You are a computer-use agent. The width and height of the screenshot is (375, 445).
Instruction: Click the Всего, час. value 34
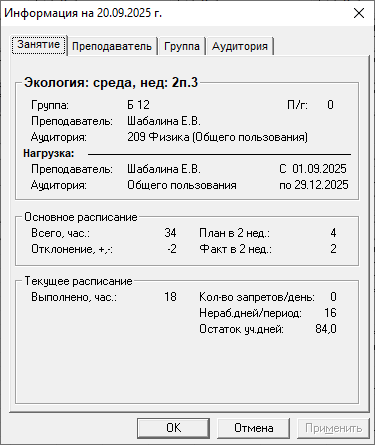[x=170, y=233]
